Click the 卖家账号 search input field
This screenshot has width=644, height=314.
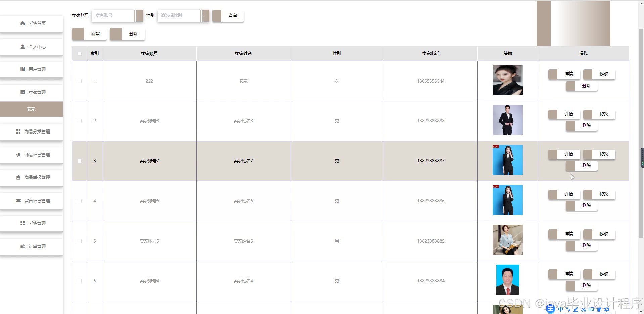pyautogui.click(x=113, y=16)
